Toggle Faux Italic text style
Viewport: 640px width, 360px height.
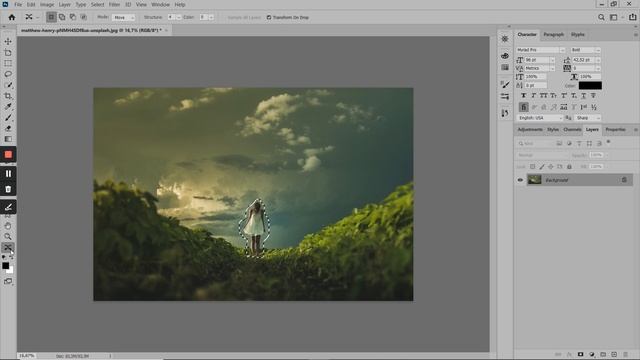[x=533, y=96]
